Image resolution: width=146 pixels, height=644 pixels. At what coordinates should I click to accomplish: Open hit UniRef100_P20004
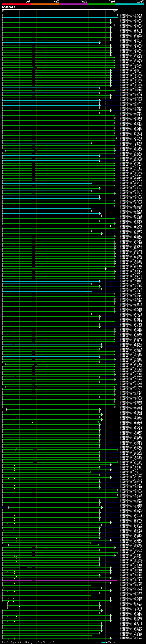[131, 32]
